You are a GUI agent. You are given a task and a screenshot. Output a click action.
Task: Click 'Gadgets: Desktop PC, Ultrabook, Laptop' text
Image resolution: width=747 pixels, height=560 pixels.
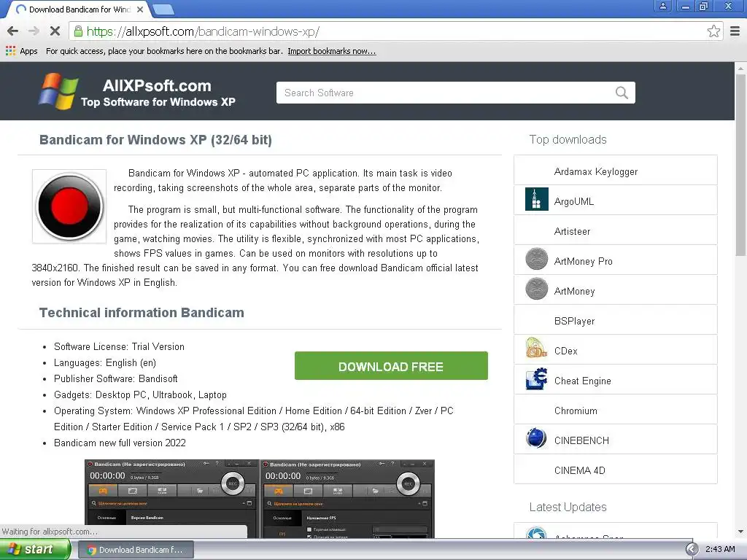pos(140,394)
